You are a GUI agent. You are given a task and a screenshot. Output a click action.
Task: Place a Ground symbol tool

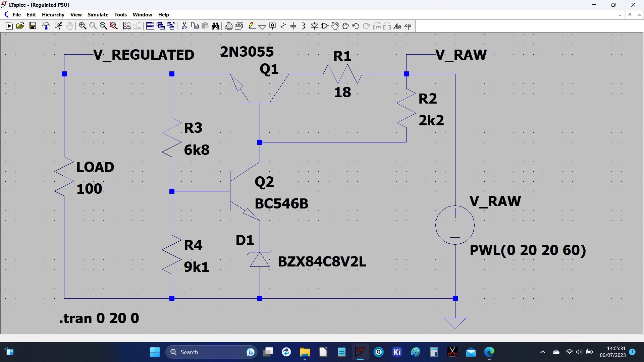(262, 26)
